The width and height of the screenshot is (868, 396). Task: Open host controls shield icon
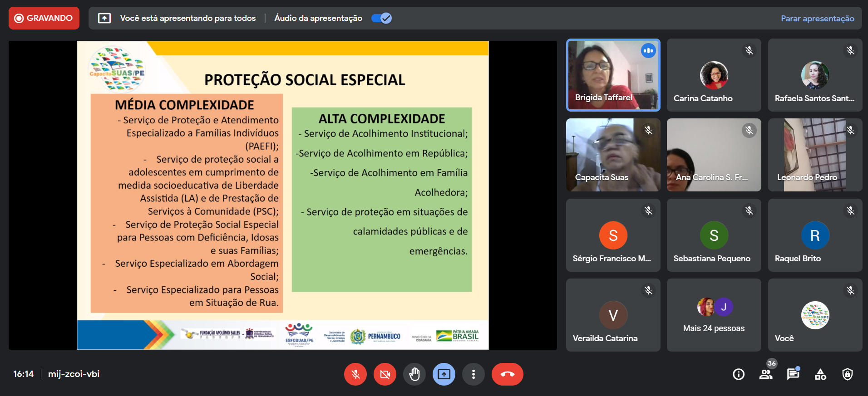click(x=847, y=374)
